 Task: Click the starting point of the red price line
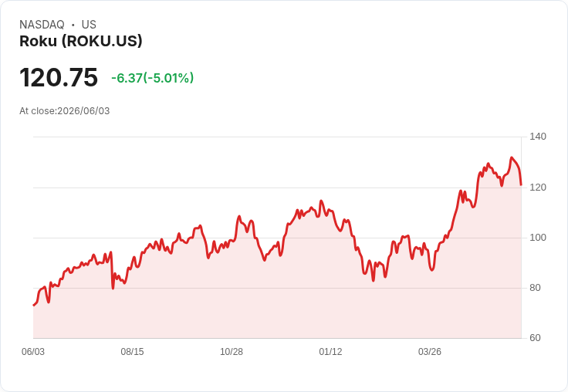[x=34, y=306]
